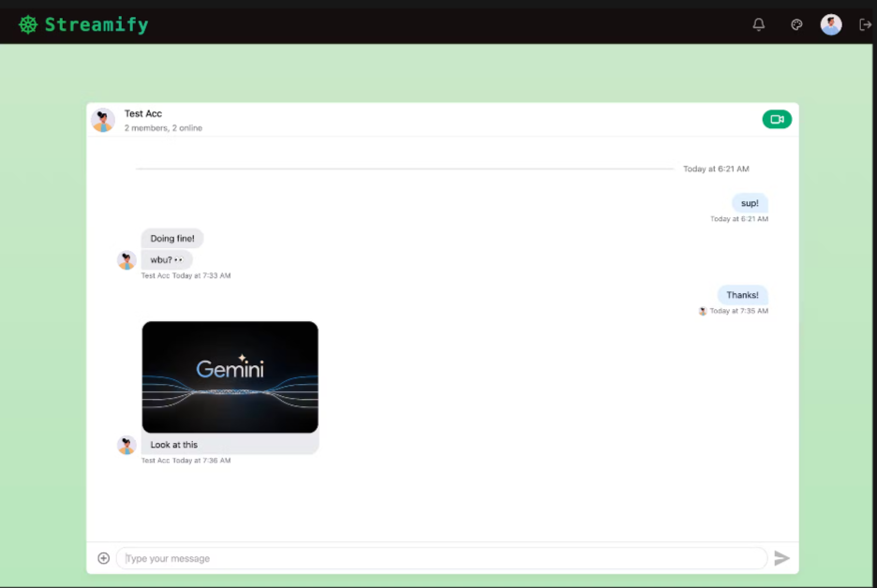Select the 'Doing fine!' message
Image resolution: width=877 pixels, height=588 pixels.
171,238
